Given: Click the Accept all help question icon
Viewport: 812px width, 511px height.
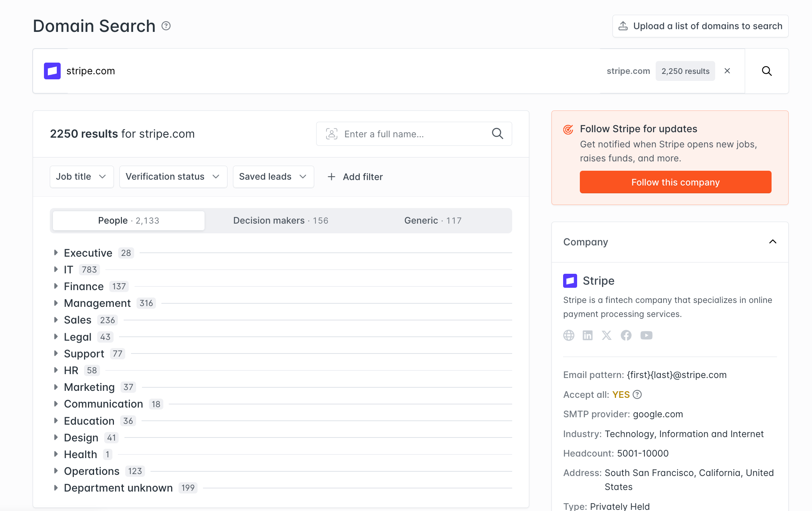Looking at the screenshot, I should [637, 395].
